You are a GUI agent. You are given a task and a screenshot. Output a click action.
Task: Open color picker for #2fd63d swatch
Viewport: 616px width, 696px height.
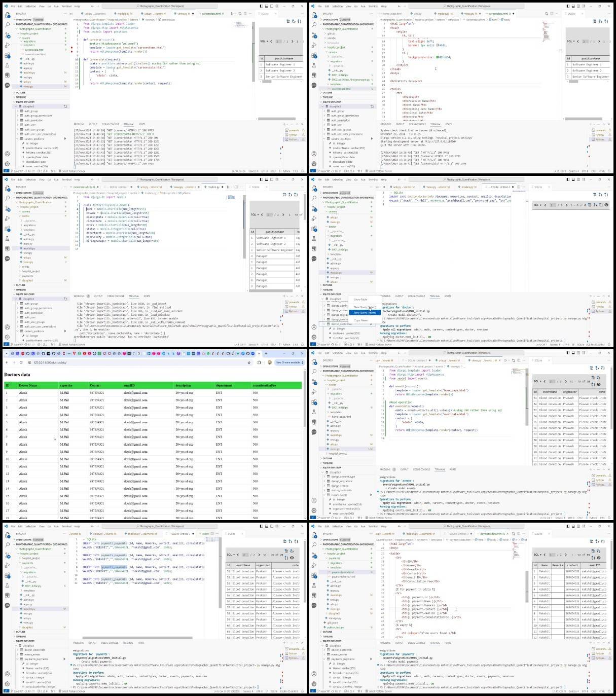[x=438, y=57]
